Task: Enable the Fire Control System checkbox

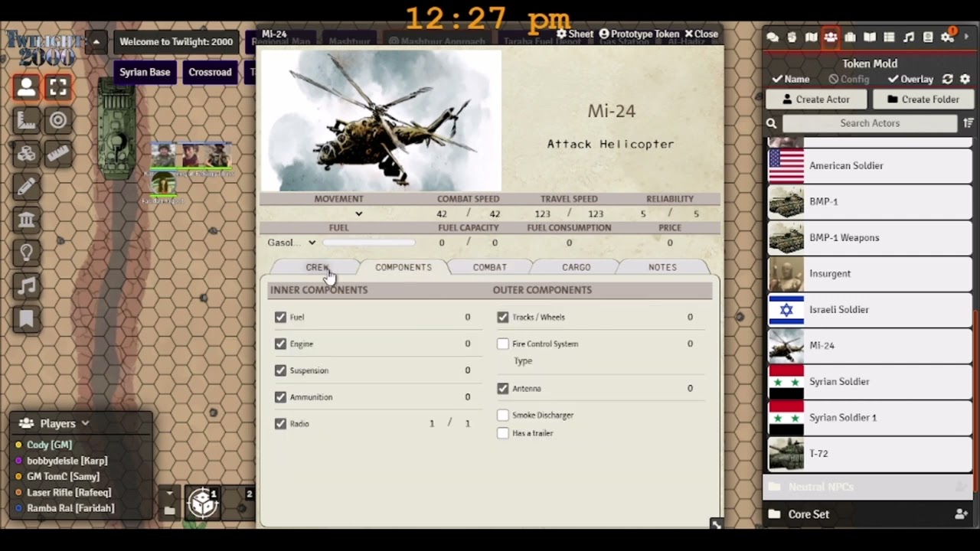Action: (502, 344)
